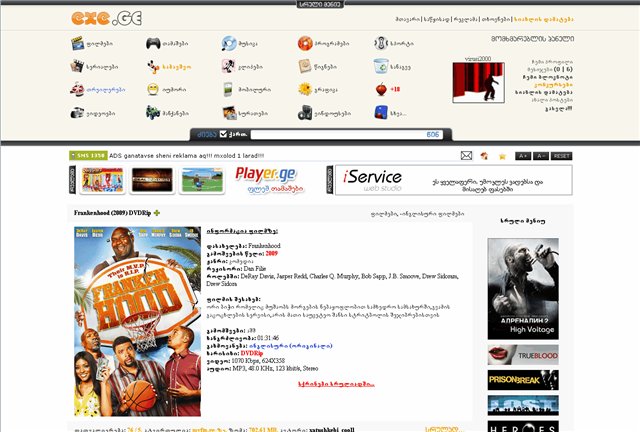Click the ADS ganatavse sheni reklama text

click(x=187, y=156)
